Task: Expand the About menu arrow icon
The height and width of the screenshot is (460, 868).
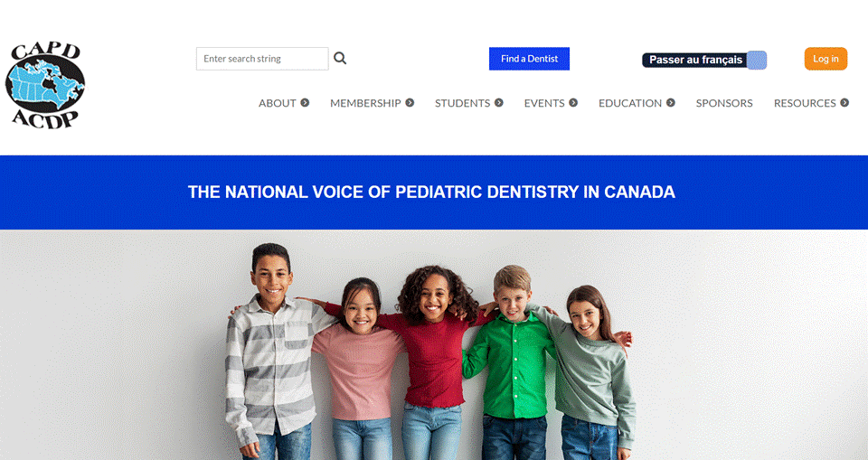Action: pos(305,102)
